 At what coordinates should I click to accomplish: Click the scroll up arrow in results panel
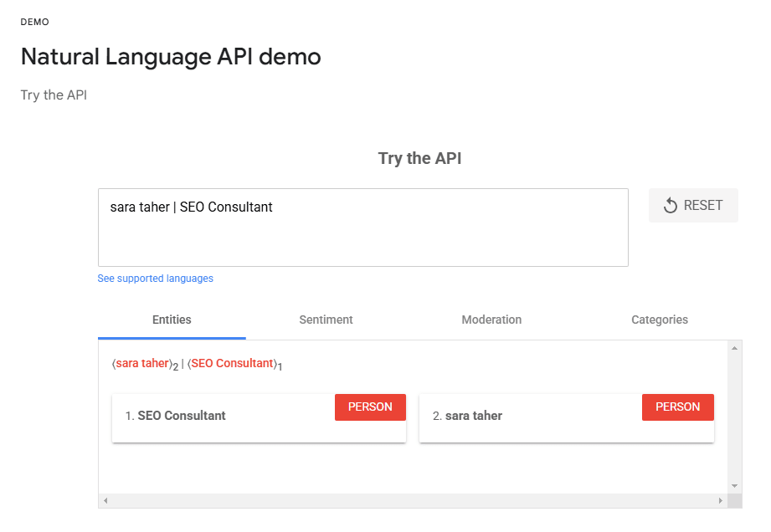(x=734, y=348)
